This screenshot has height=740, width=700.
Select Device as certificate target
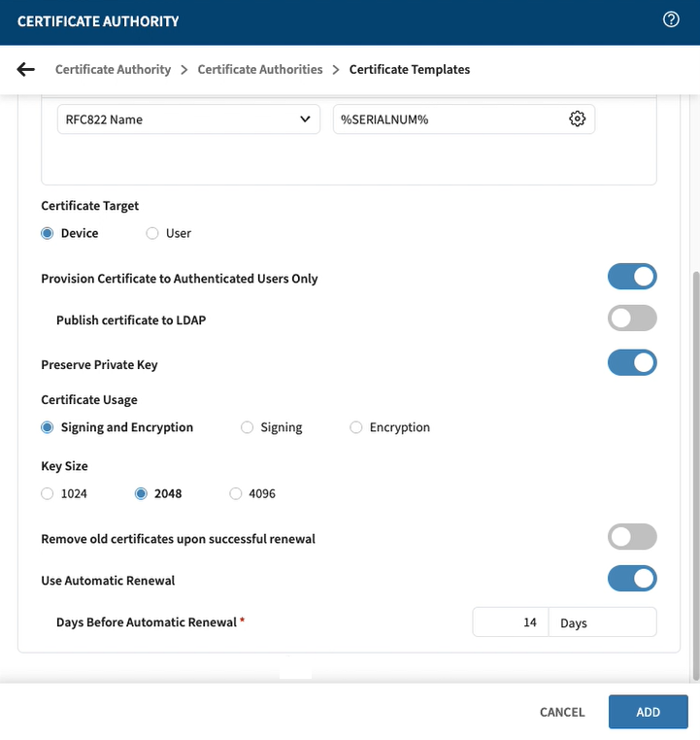coord(48,233)
